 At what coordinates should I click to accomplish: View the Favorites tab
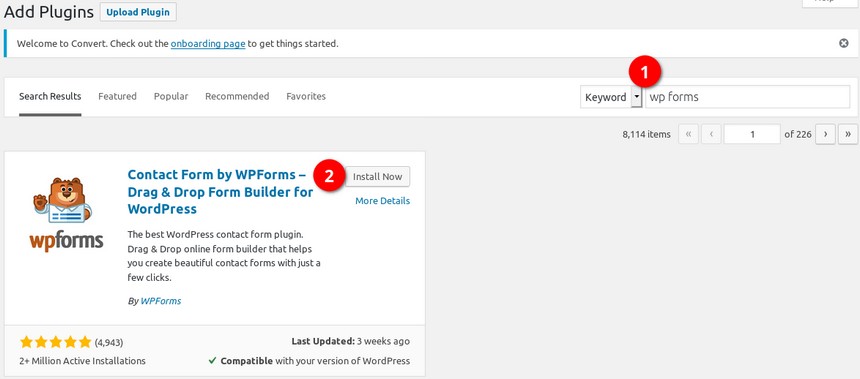coord(306,97)
